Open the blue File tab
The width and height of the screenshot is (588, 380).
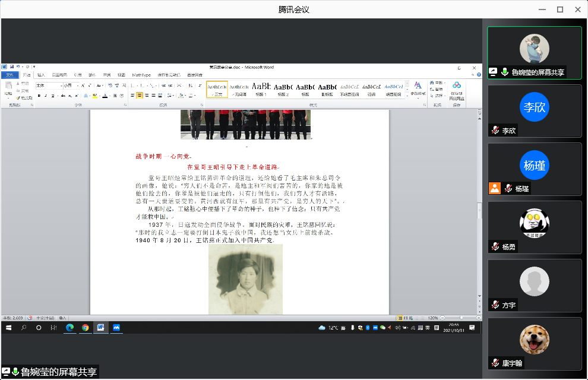(x=9, y=75)
